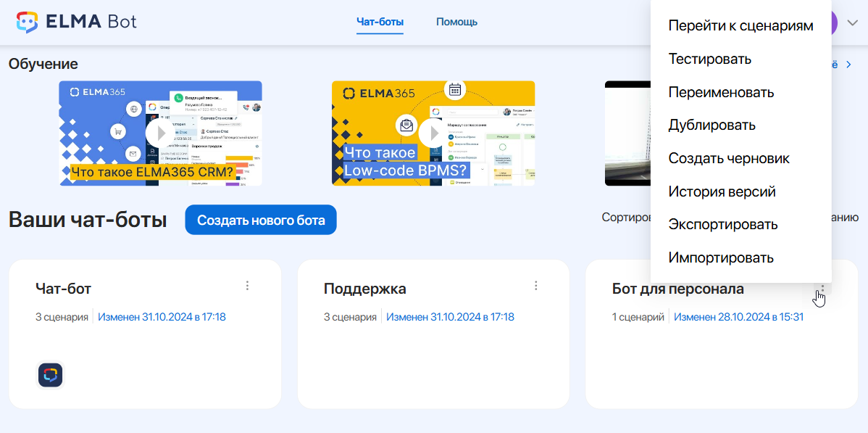Open three-dot menu on Поддержка card
Viewport: 868px width, 433px height.
point(536,286)
